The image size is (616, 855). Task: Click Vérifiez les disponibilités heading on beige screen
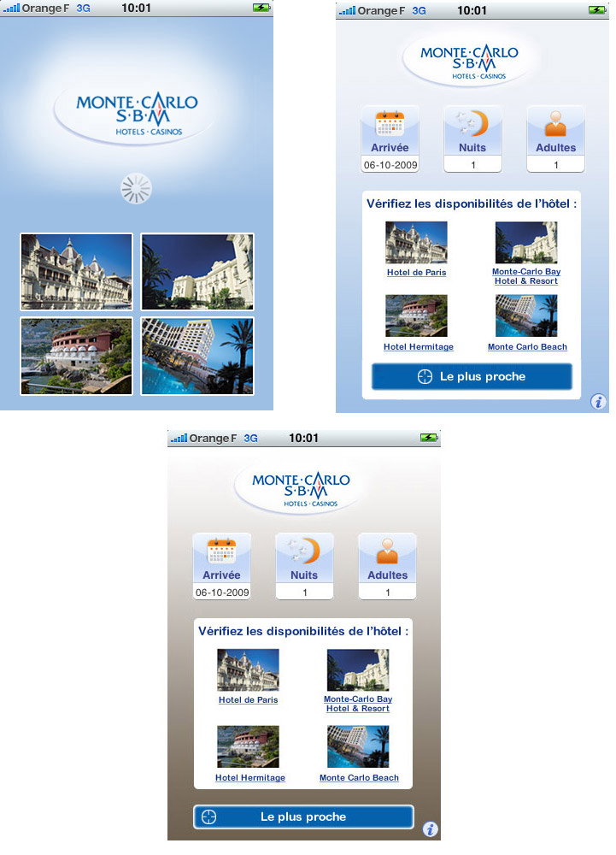[x=303, y=632]
